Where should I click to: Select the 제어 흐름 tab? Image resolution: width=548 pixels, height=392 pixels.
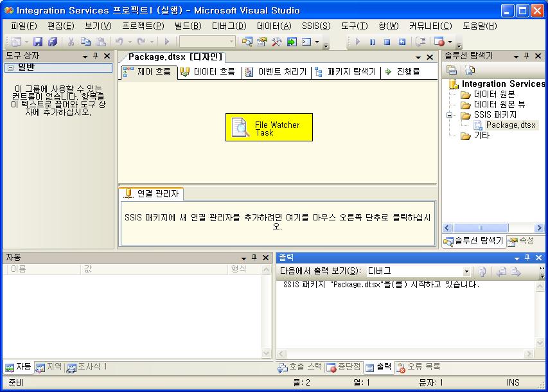click(x=148, y=72)
